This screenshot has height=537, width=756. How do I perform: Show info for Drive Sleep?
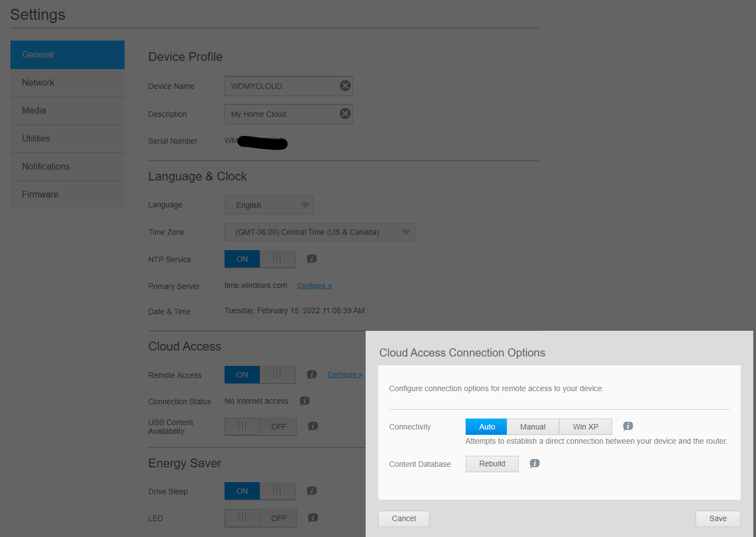tap(312, 491)
